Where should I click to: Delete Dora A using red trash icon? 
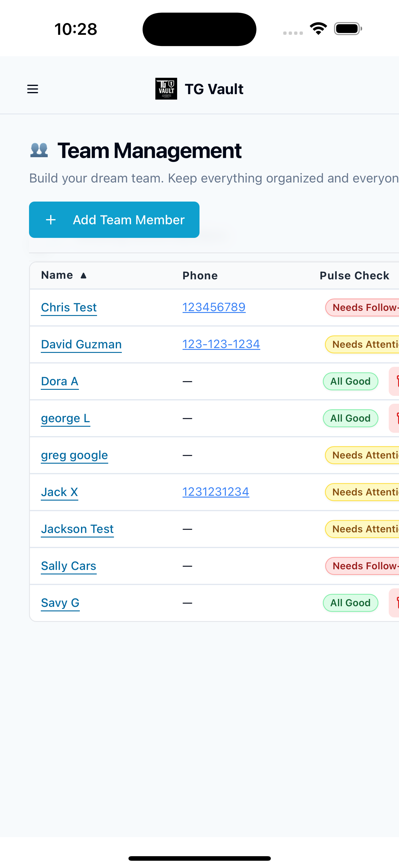pyautogui.click(x=394, y=381)
